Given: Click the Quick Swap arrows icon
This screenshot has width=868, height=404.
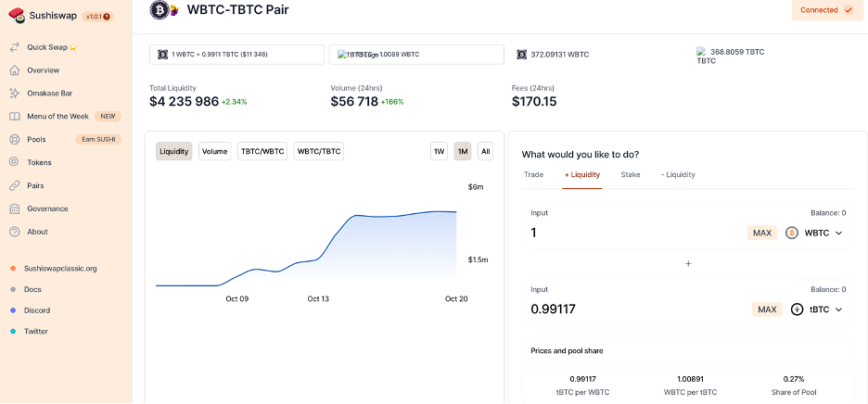Looking at the screenshot, I should click(x=15, y=47).
